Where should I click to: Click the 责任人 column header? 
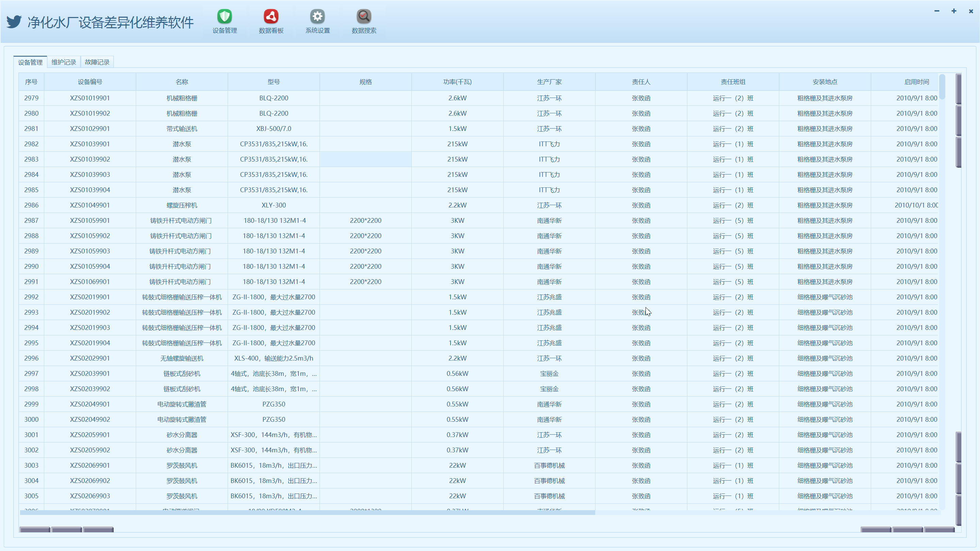(641, 82)
